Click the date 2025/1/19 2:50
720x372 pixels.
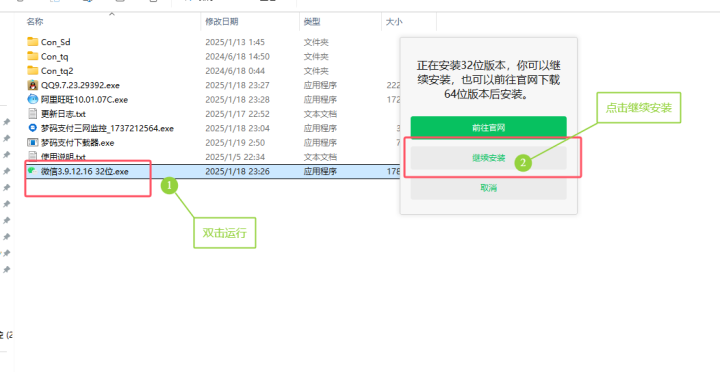[x=235, y=143]
